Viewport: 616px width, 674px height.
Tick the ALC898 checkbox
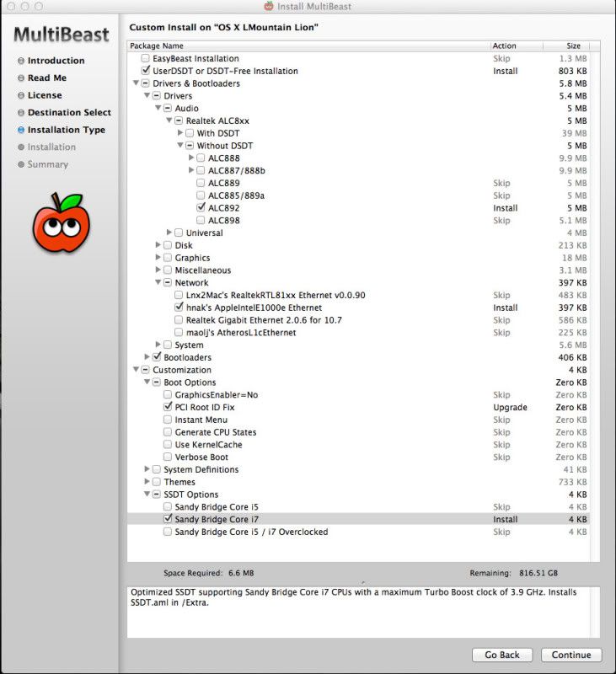tap(201, 220)
